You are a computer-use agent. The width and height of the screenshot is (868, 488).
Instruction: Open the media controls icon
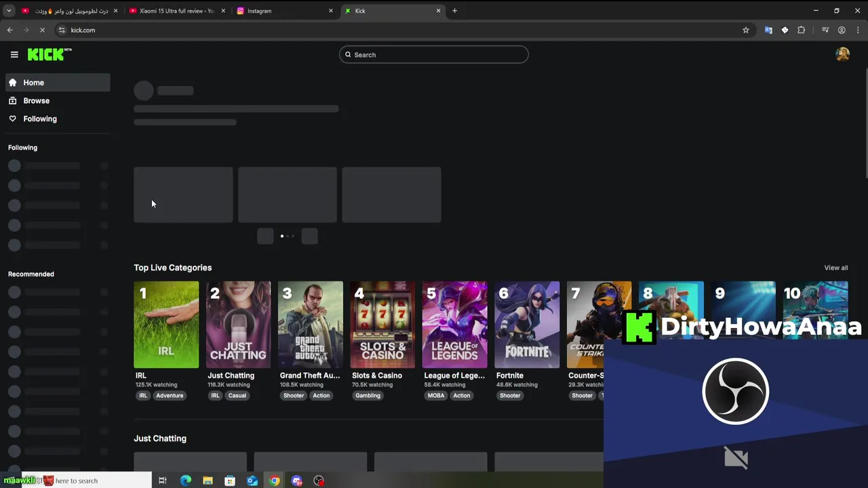(825, 30)
